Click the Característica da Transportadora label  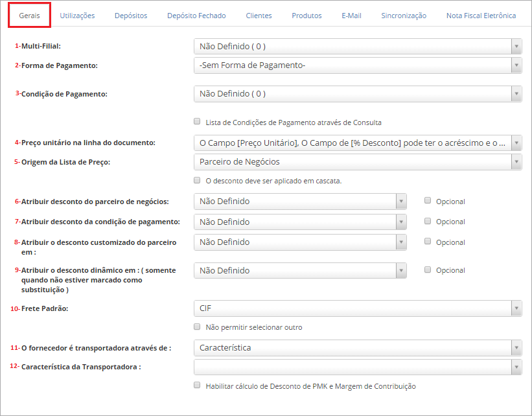tap(81, 367)
